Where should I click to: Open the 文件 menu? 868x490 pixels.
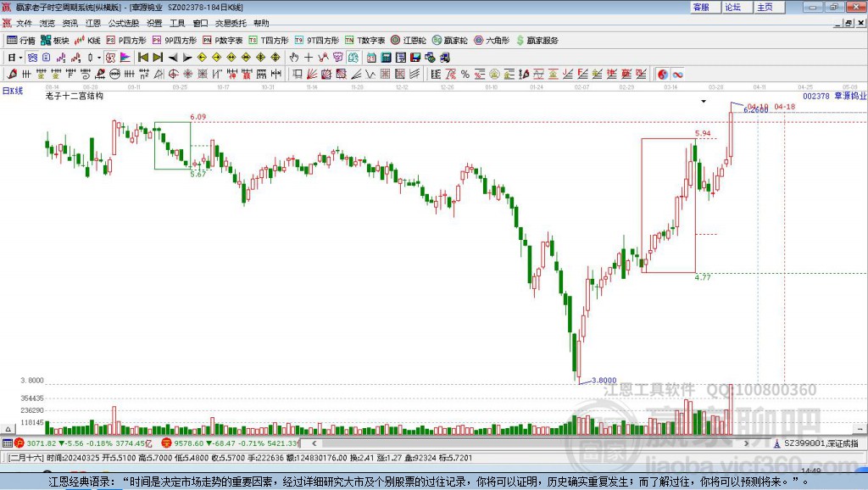click(x=25, y=23)
